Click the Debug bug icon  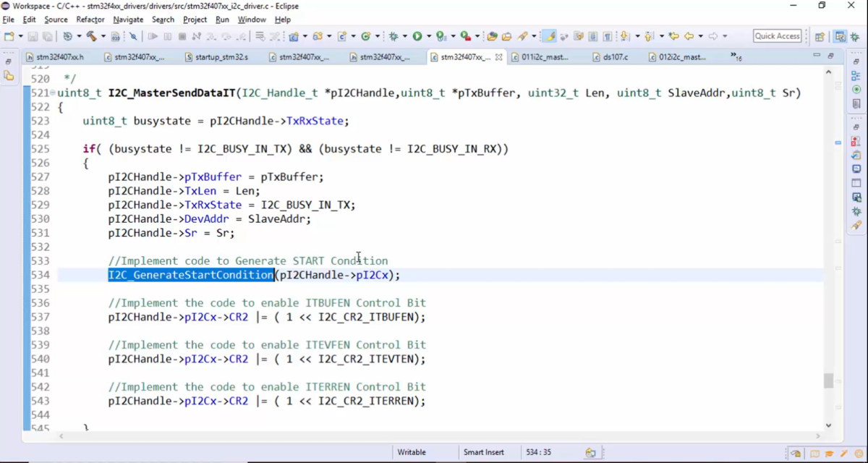(393, 36)
